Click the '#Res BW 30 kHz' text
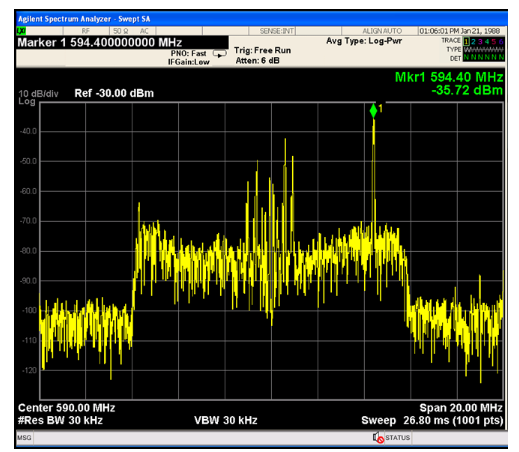 pyautogui.click(x=60, y=420)
